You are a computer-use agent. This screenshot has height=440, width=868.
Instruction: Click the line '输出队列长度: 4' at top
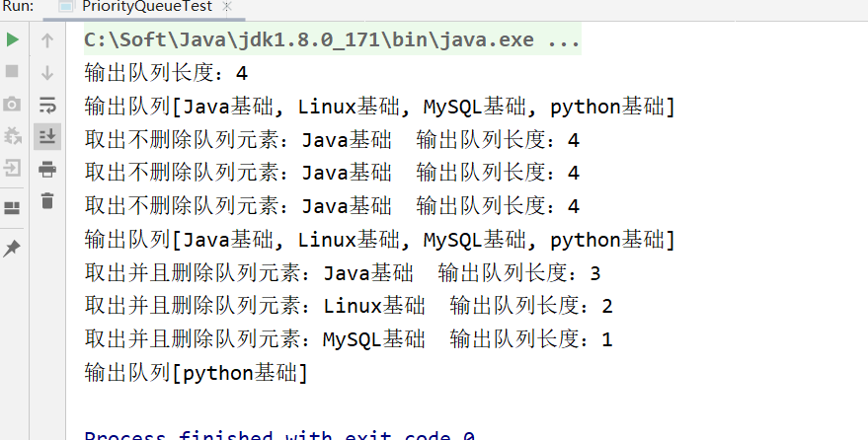[166, 73]
